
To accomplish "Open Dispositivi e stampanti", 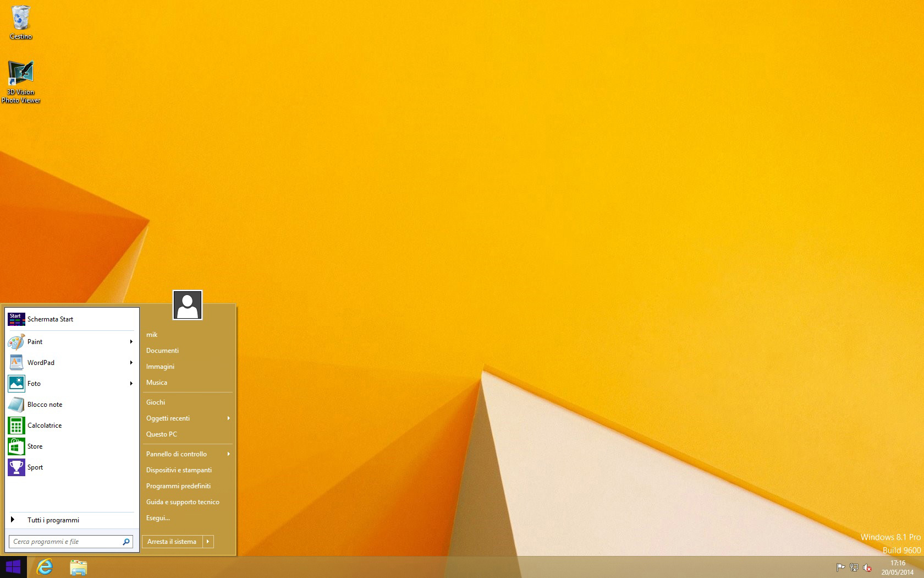I will pyautogui.click(x=179, y=470).
